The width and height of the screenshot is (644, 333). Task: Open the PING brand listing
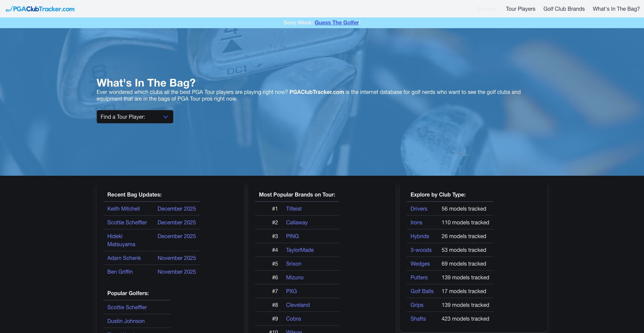(x=292, y=236)
